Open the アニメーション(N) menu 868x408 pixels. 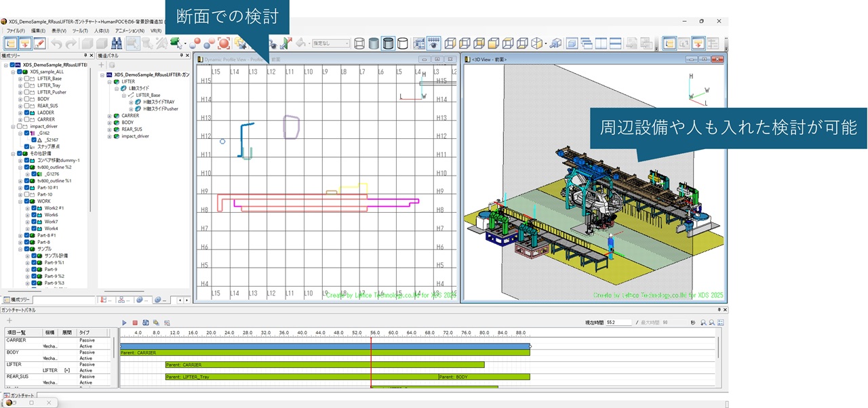[130, 30]
